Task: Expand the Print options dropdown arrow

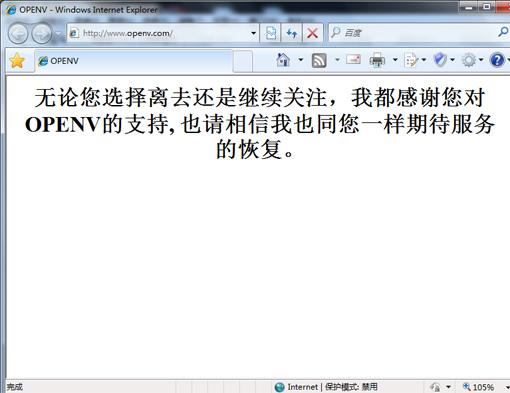Action: point(395,60)
